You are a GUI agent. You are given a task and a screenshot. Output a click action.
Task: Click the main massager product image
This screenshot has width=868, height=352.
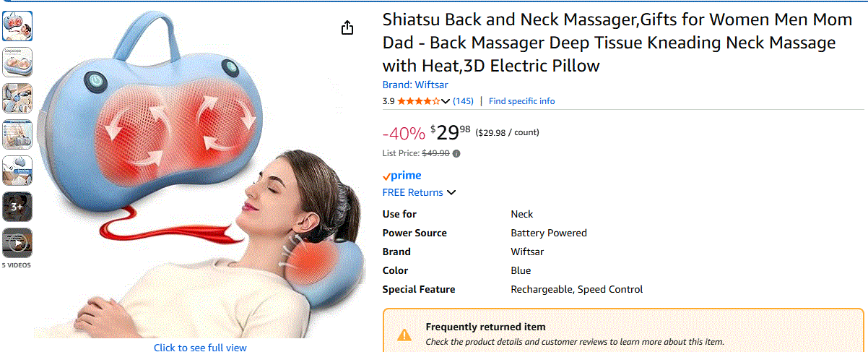(x=200, y=173)
